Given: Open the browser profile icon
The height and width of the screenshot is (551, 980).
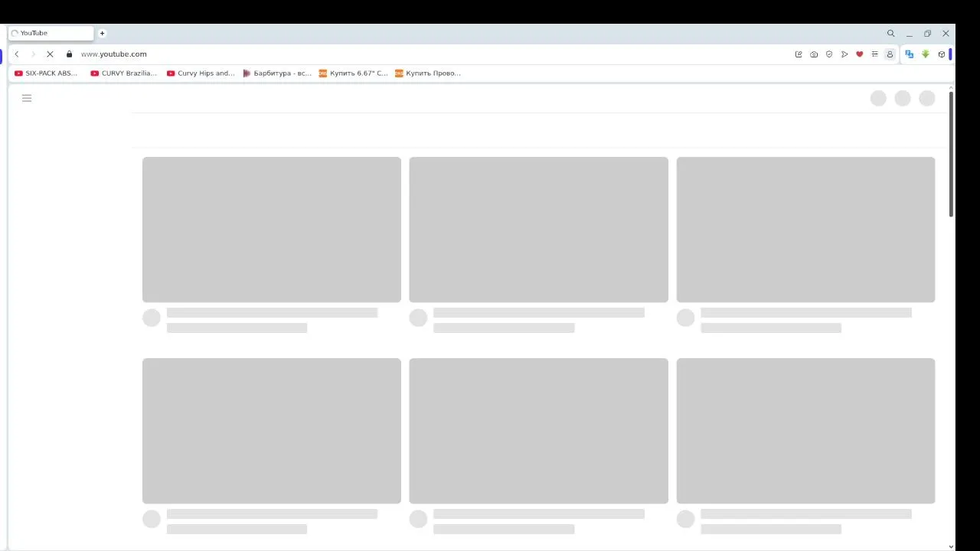Looking at the screenshot, I should (890, 54).
